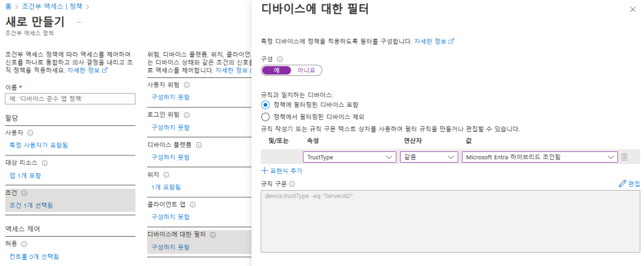The height and width of the screenshot is (266, 644).
Task: Open 구성하지 못함 under 디바이스 플랫폼
Action: [171, 157]
